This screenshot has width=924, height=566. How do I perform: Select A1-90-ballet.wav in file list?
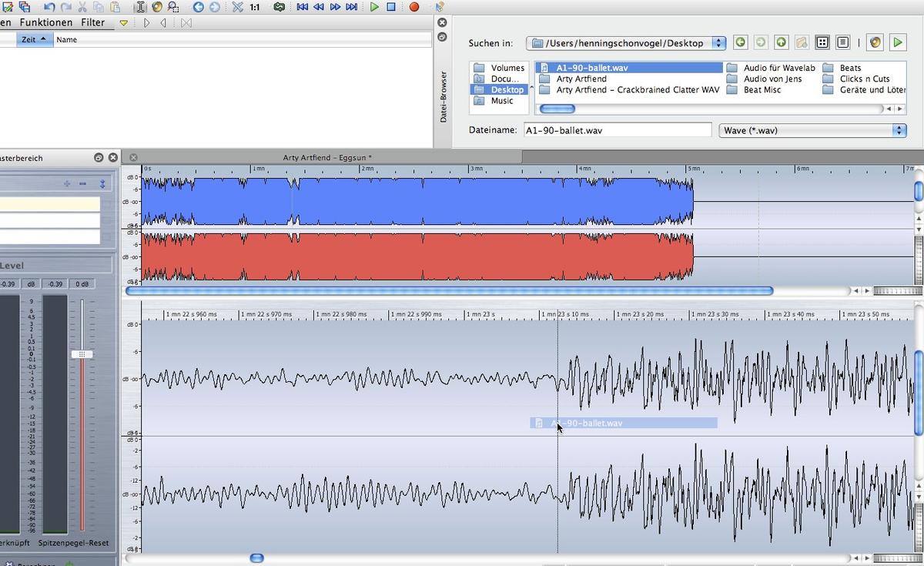tap(629, 68)
